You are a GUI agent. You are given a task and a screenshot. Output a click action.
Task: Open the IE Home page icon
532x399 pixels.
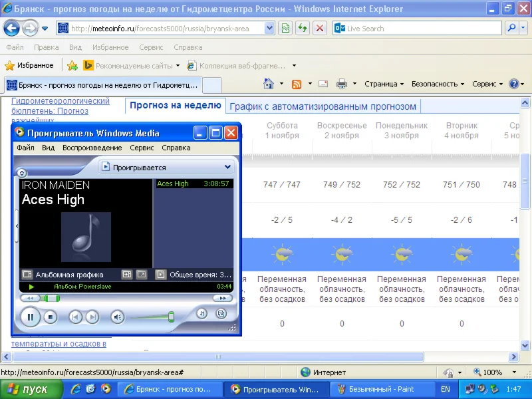(269, 84)
